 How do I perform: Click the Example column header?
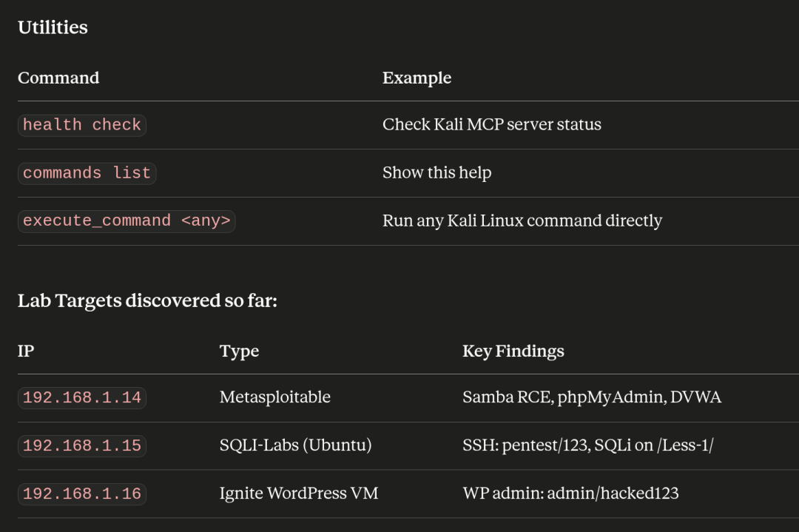point(417,78)
